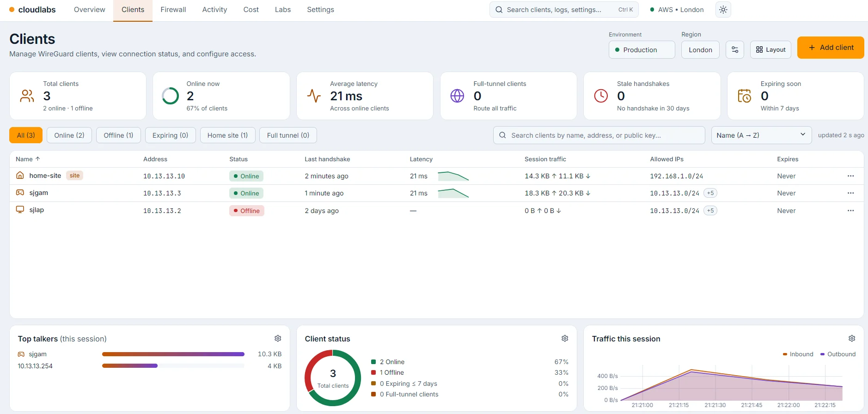This screenshot has height=414, width=868.
Task: Open Client status panel settings gear
Action: pyautogui.click(x=565, y=339)
